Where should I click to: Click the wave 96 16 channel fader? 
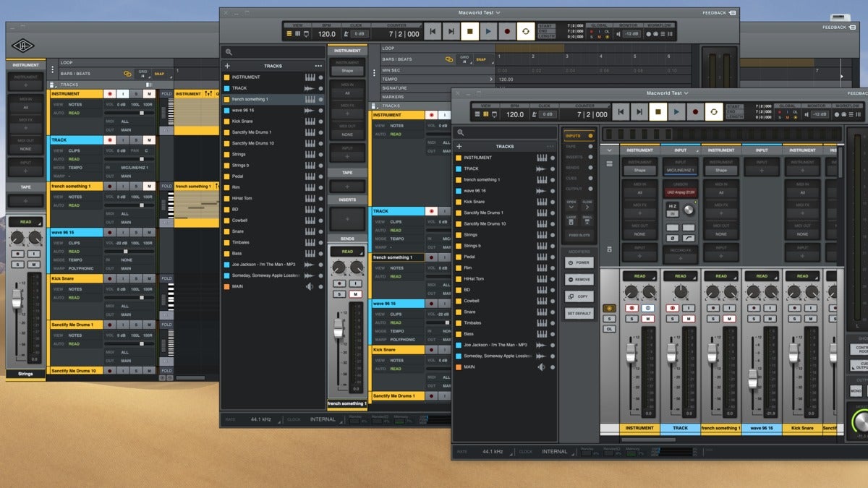point(752,379)
